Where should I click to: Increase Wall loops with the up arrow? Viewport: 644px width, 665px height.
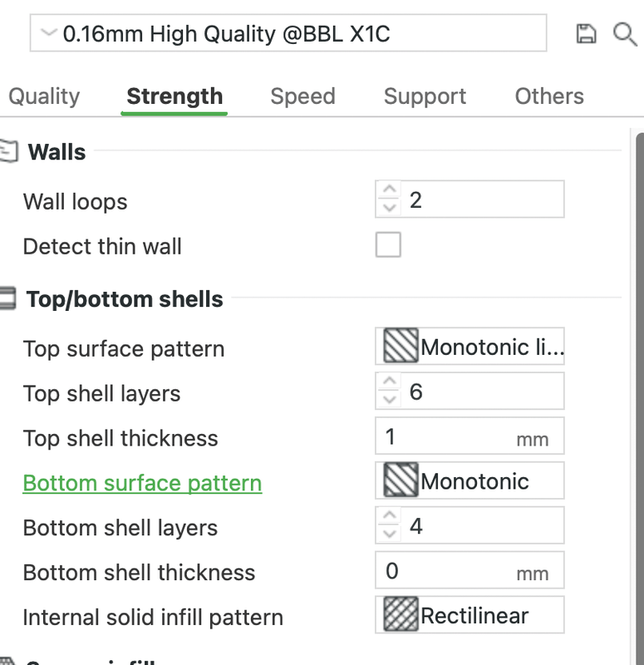[x=388, y=191]
